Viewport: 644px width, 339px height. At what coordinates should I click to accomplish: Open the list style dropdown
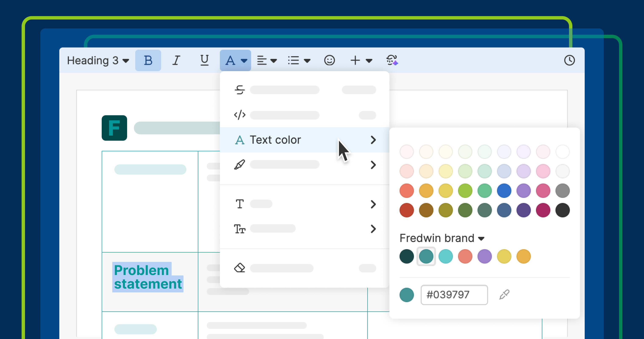tap(299, 60)
